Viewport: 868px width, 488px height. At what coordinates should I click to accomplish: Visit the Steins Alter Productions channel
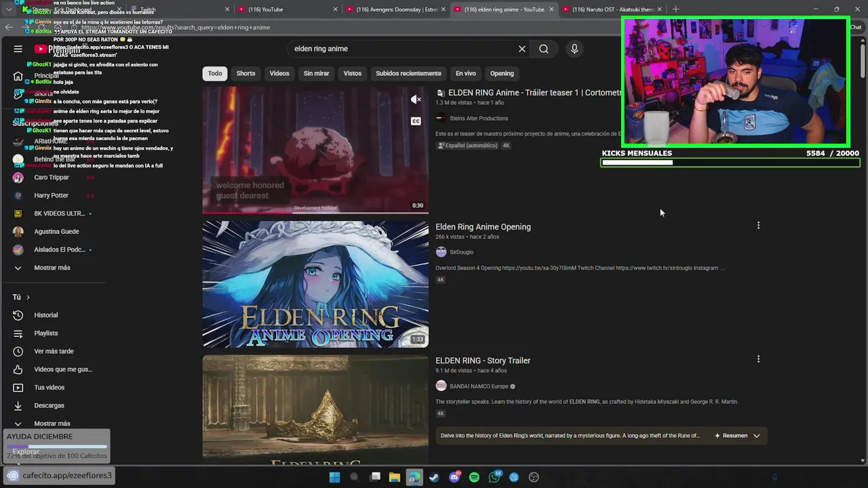pyautogui.click(x=479, y=119)
